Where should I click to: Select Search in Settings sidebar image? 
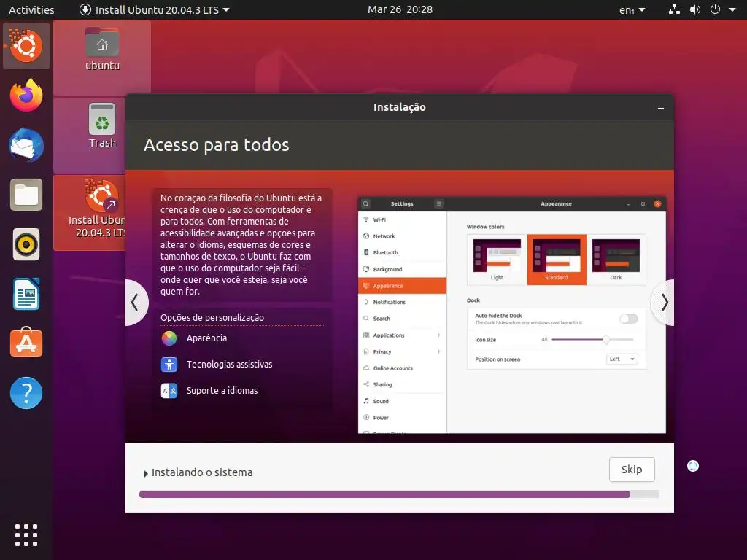pos(402,319)
